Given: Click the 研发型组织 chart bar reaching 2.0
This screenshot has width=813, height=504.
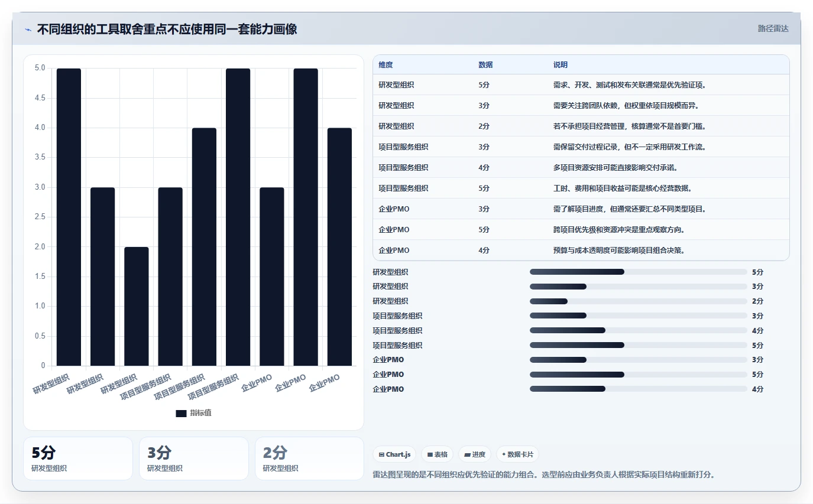Looking at the screenshot, I should coord(137,306).
